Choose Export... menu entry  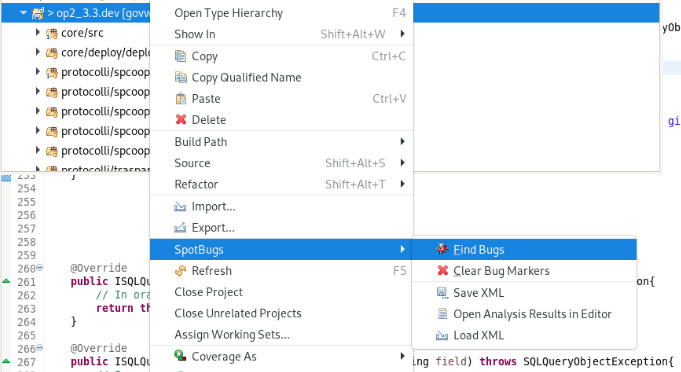click(281, 227)
